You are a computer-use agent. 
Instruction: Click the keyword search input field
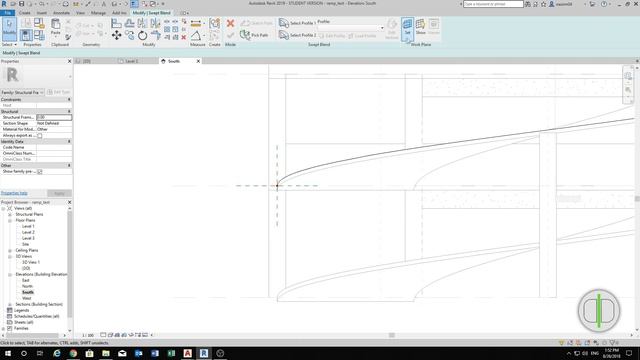click(493, 4)
